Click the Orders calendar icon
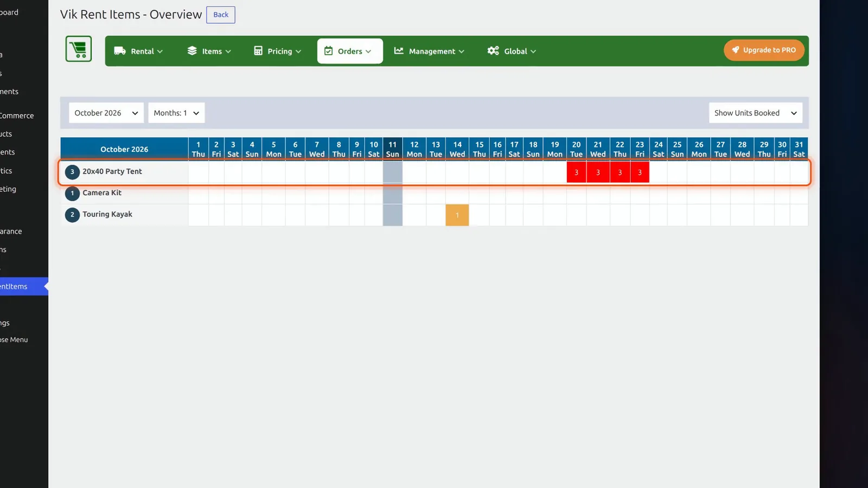The image size is (868, 488). coord(328,51)
